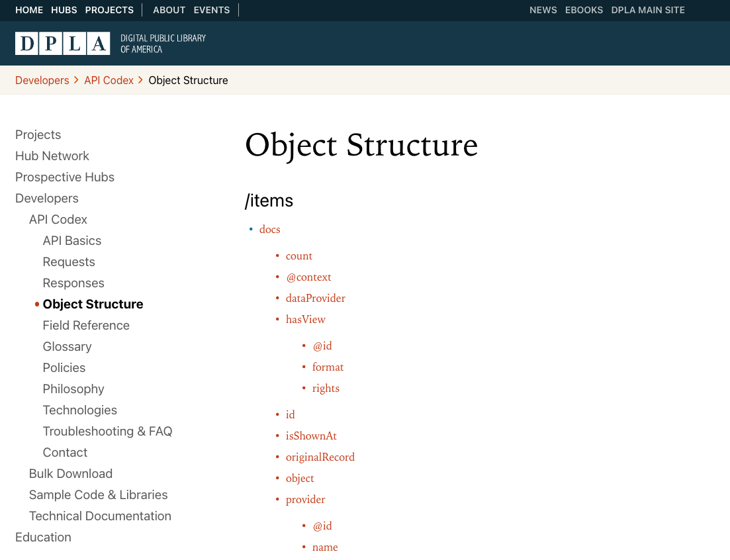Open Sample Code & Libraries
730x560 pixels.
(x=98, y=495)
